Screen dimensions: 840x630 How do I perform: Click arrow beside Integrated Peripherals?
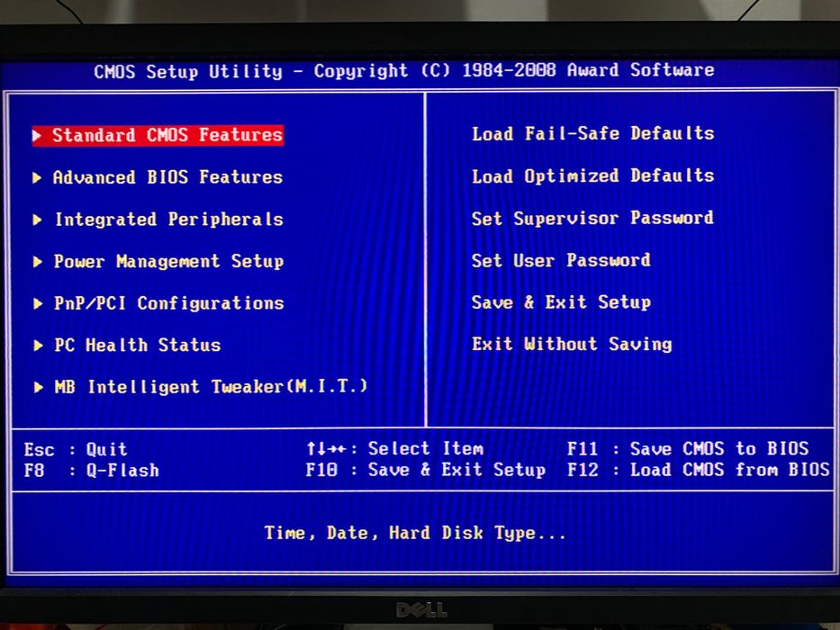click(37, 220)
